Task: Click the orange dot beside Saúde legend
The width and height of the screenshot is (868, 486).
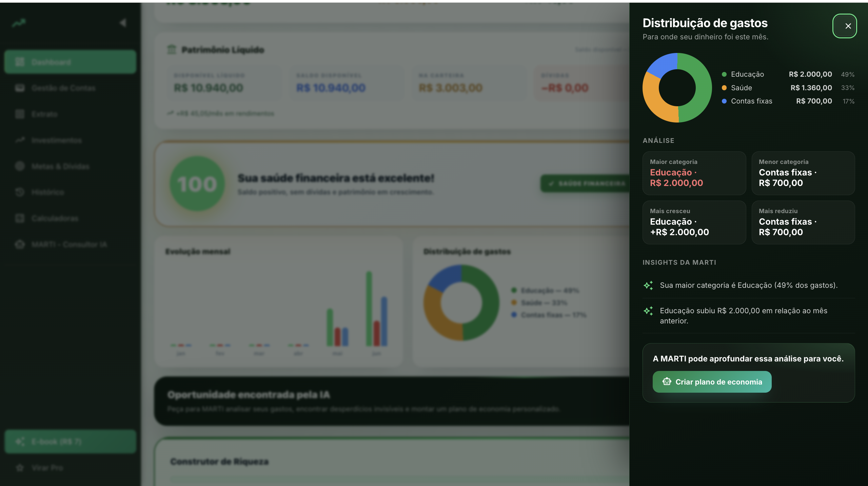Action: click(724, 88)
